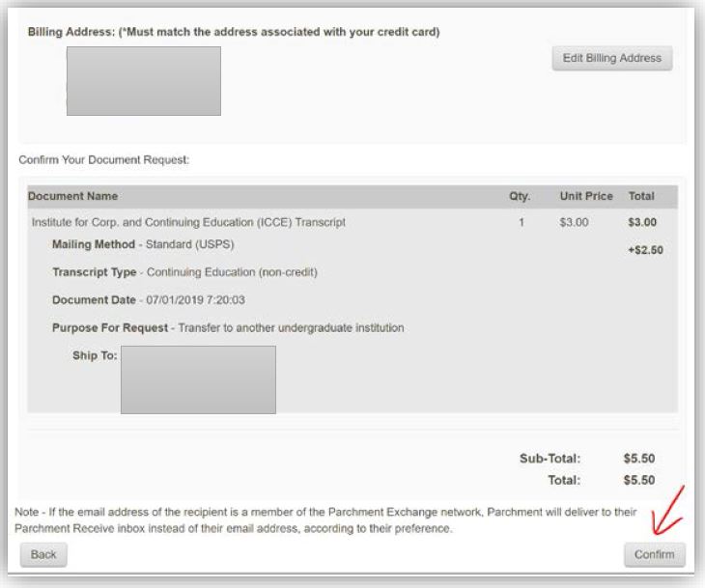The image size is (705, 588).
Task: Select the Qty. column header
Action: click(520, 197)
